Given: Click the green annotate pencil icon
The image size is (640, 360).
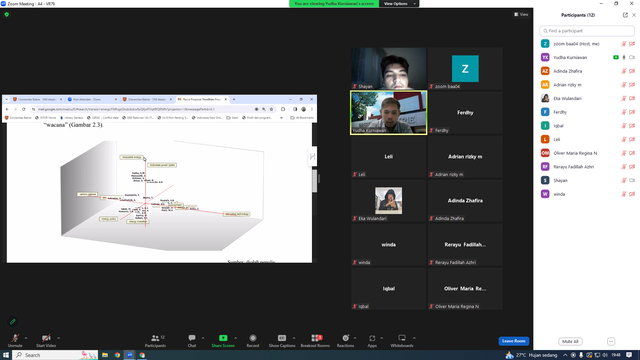Looking at the screenshot, I should tap(13, 322).
